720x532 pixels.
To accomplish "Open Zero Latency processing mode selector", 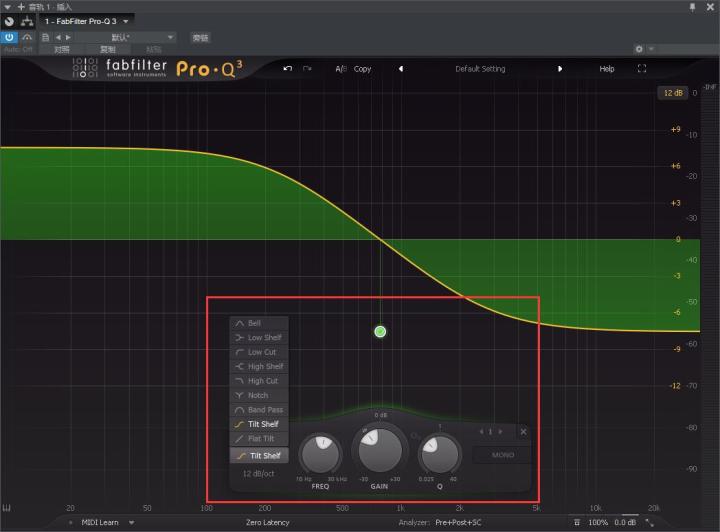I will coord(267,522).
